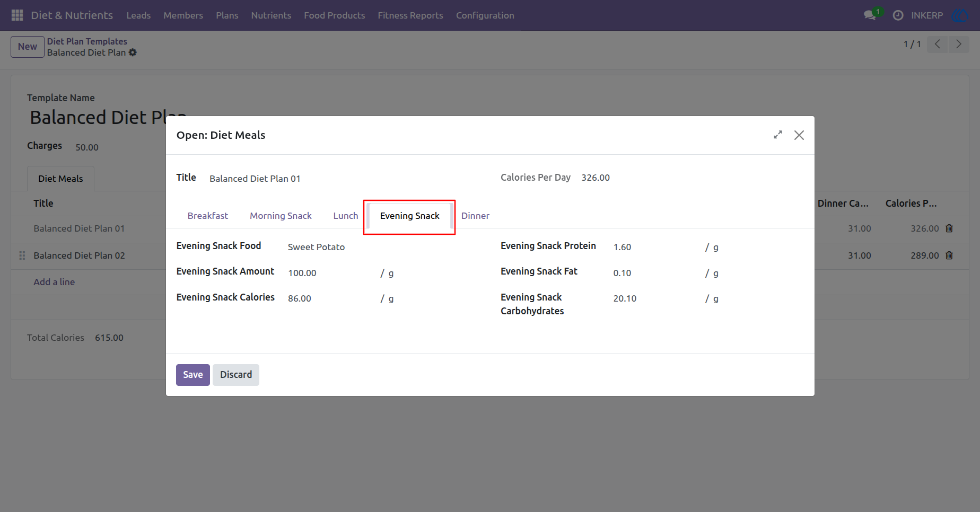Delete the Balanced Diet Plan 01 row
Screen dimensions: 980x512
pos(949,228)
